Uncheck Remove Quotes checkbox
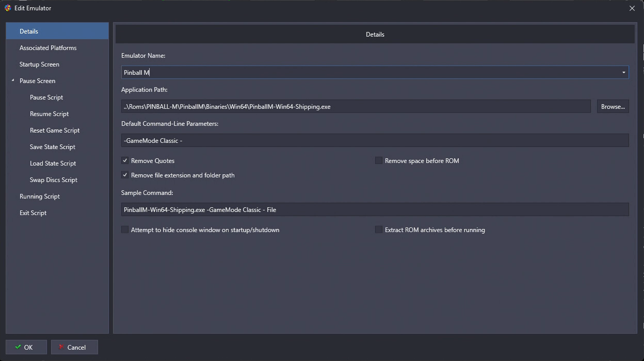Screen dimensions: 644x361 [x=125, y=160]
